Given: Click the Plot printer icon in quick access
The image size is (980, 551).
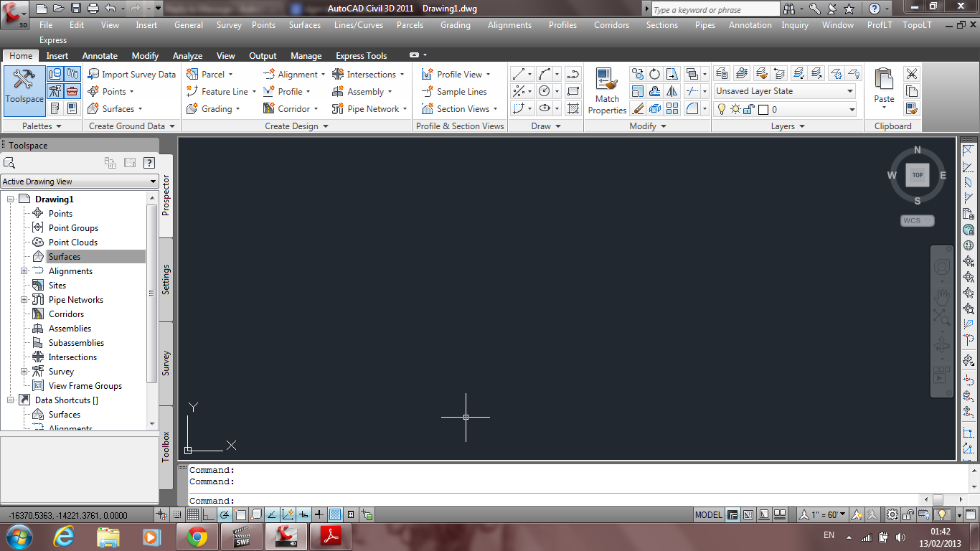Looking at the screenshot, I should click(x=93, y=9).
